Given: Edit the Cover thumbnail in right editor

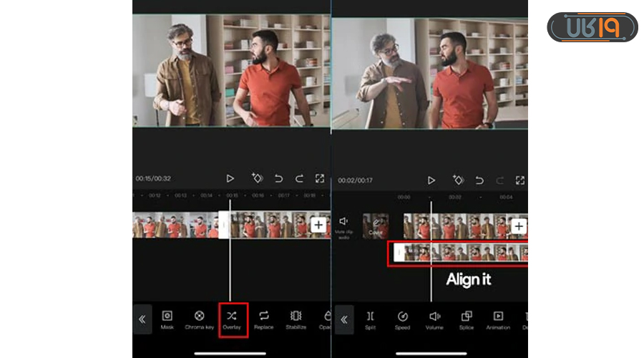Looking at the screenshot, I should (x=376, y=226).
